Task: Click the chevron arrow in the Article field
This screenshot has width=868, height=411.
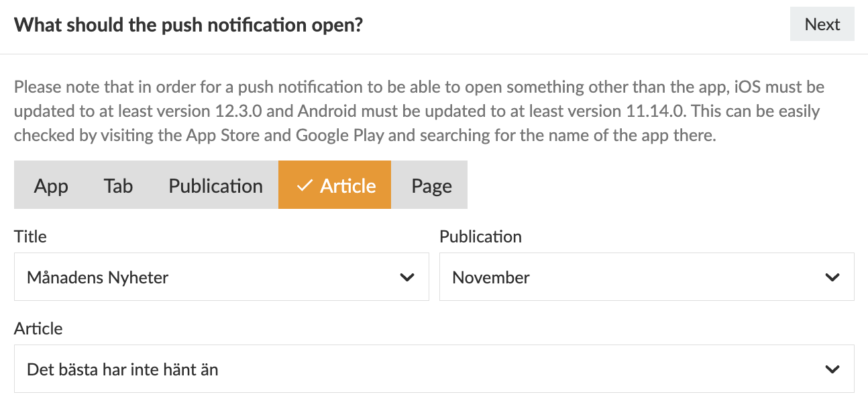Action: click(x=832, y=369)
